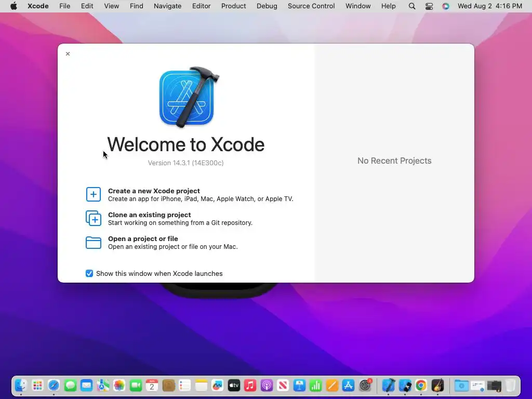The image size is (532, 399).
Task: Open GarageBand from the Dock
Action: [437, 385]
